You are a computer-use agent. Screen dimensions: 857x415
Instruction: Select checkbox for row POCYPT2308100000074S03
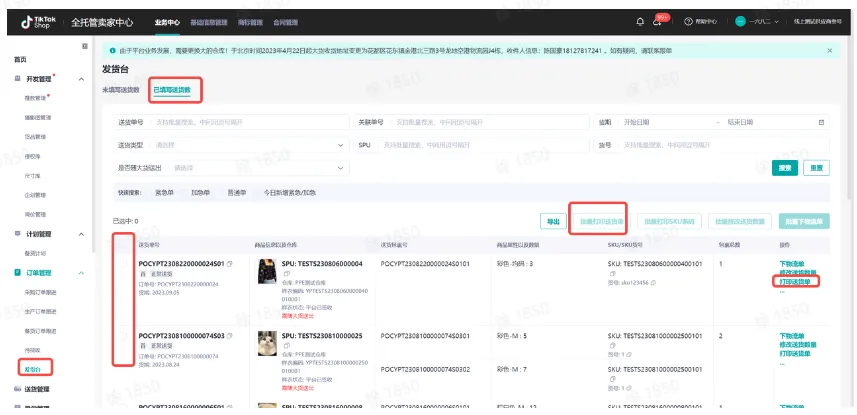point(123,336)
